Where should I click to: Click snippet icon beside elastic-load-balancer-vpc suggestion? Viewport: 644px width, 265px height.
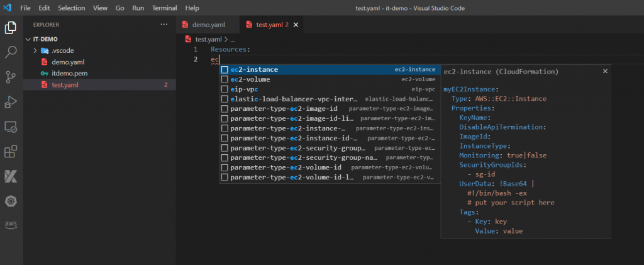point(225,99)
